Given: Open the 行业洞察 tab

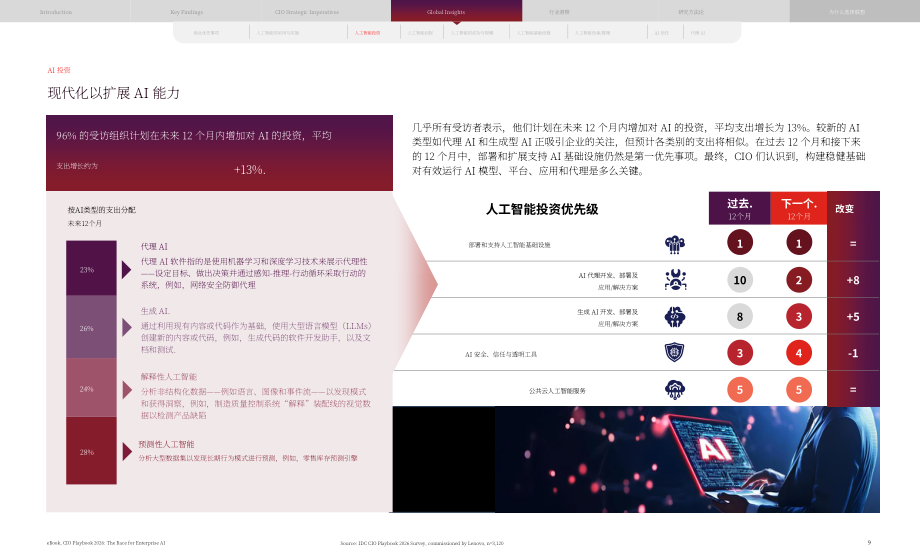Looking at the screenshot, I should point(559,12).
